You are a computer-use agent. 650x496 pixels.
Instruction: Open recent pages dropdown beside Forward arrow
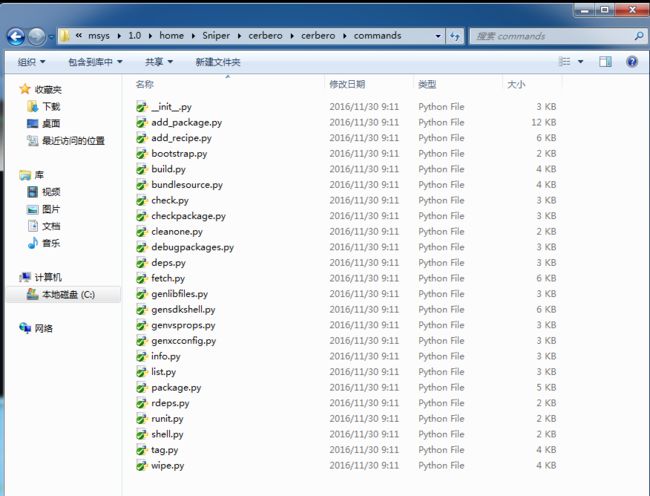[51, 37]
